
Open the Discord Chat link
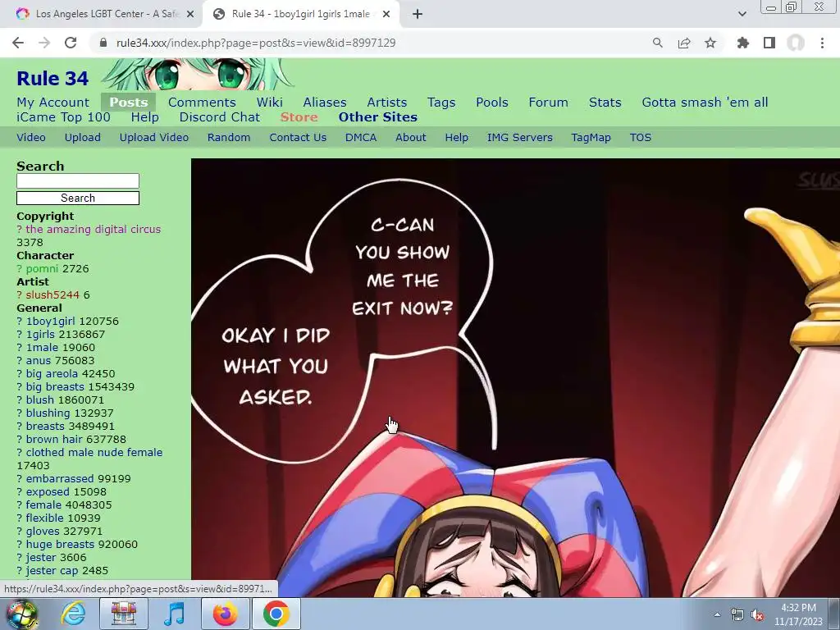pyautogui.click(x=220, y=116)
